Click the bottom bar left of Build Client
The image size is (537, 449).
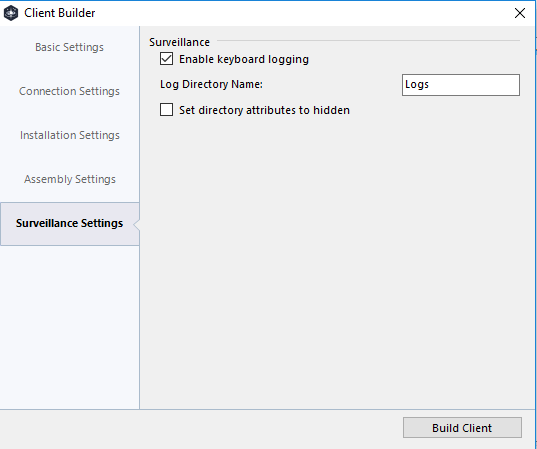tap(200, 428)
